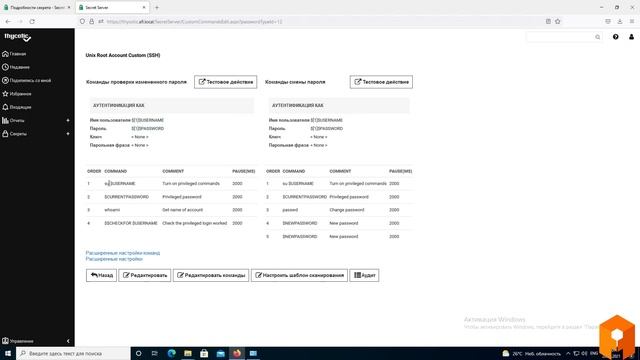Screen dimensions: 640x360
Task: Expand the secrets section with plus
Action: [68, 133]
